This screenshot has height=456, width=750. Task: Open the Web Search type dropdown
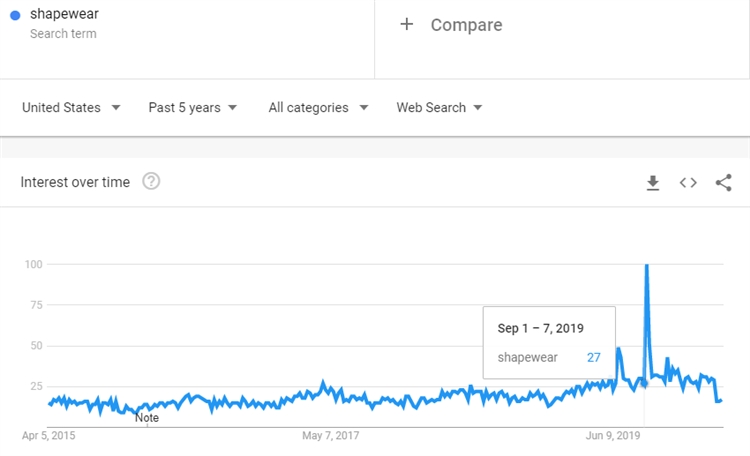pos(439,107)
